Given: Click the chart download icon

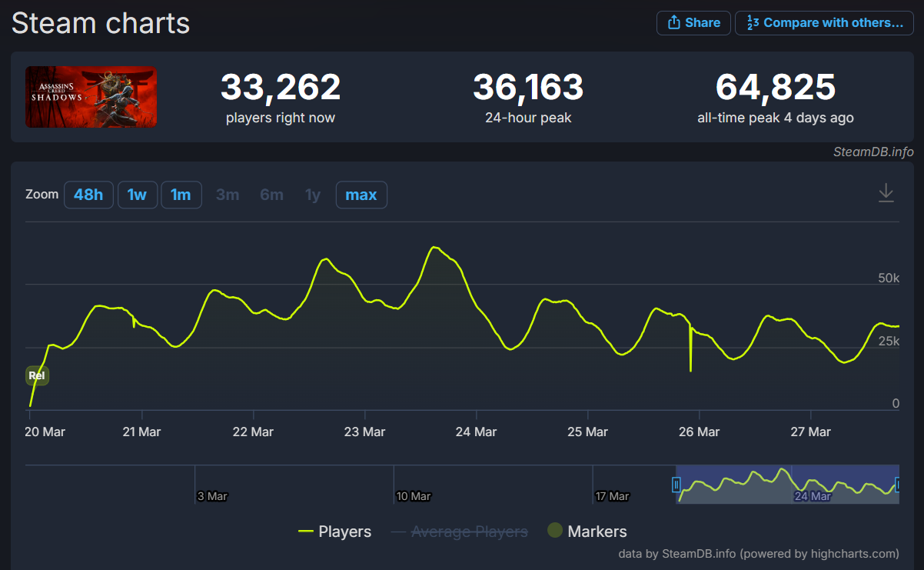Looking at the screenshot, I should (886, 192).
